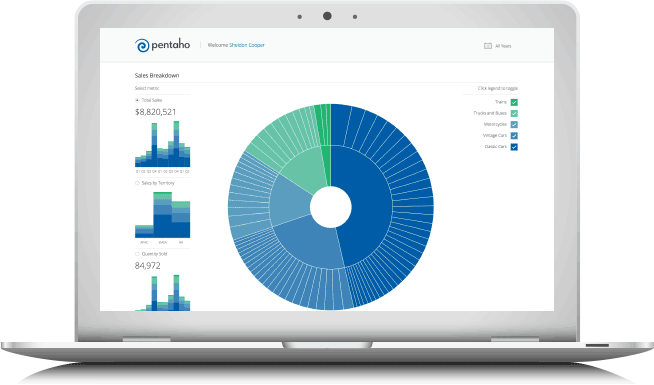Viewport: 654px width, 385px height.
Task: Click the Pentaho swirl logo icon
Action: pos(142,45)
